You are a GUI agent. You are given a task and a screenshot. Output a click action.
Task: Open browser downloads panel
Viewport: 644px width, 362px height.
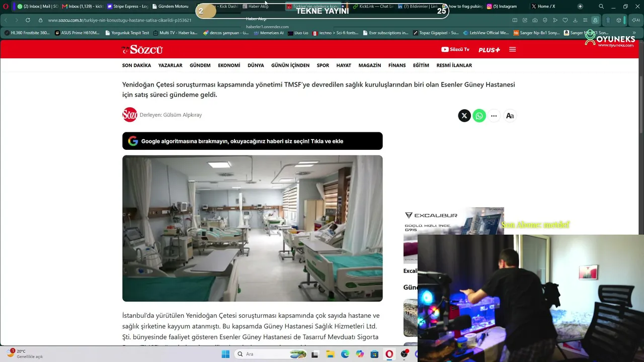point(575,20)
